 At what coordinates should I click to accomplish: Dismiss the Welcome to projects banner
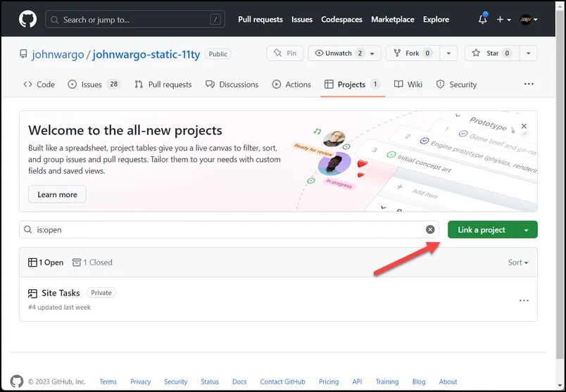point(524,126)
